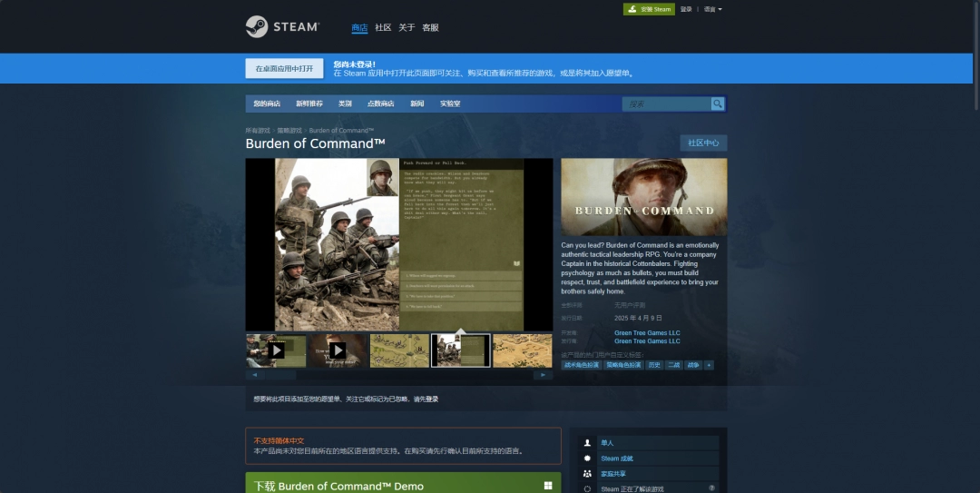Open Green Tree Games LLC developer link
980x493 pixels.
coord(646,333)
